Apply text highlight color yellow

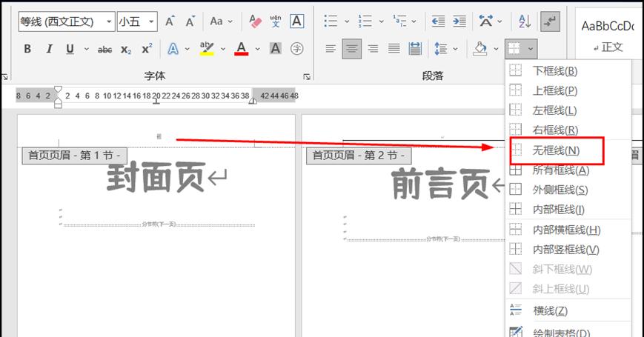pyautogui.click(x=207, y=49)
